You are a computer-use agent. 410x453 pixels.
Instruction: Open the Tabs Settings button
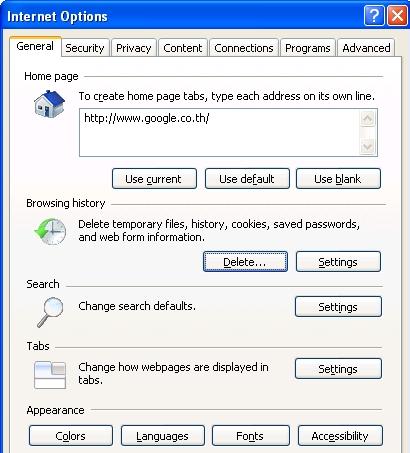coord(338,369)
